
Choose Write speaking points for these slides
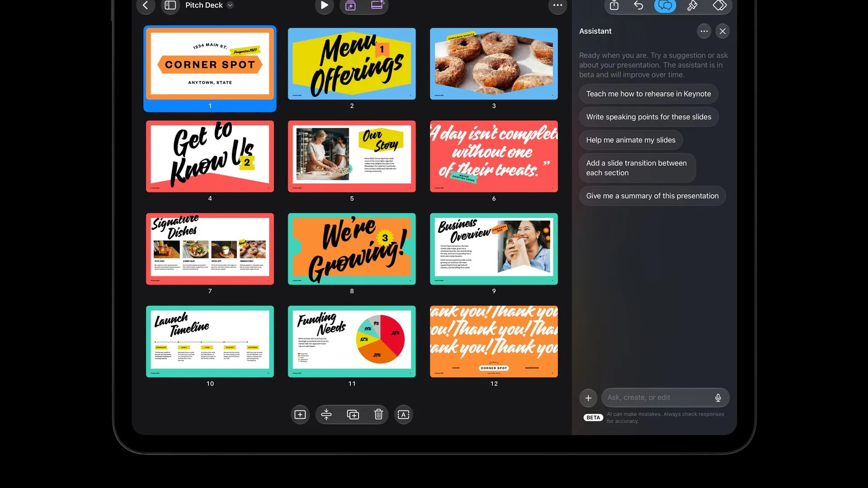(648, 117)
